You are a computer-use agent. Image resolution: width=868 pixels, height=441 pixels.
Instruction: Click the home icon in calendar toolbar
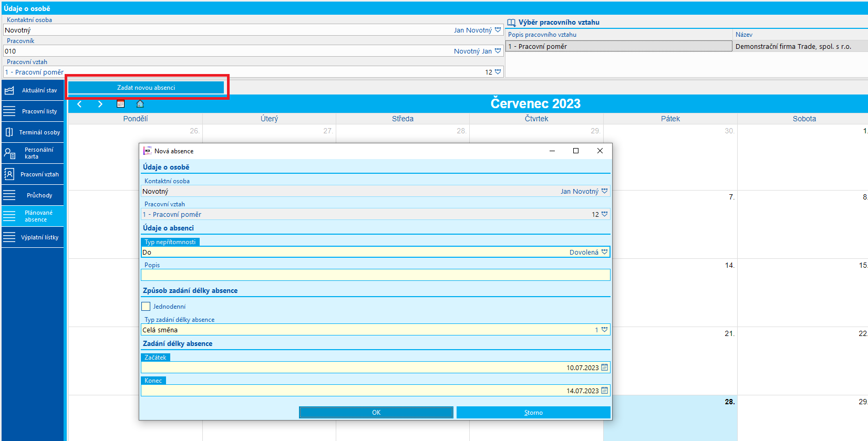tap(140, 104)
